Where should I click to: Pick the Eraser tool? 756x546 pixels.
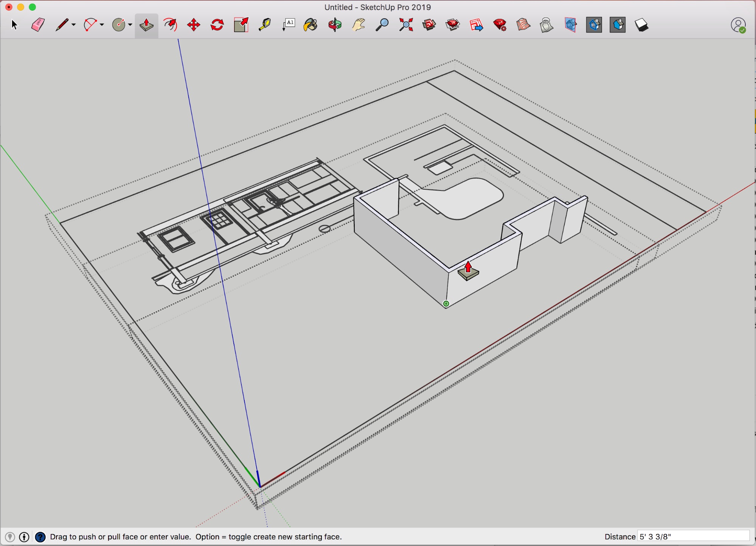point(38,25)
